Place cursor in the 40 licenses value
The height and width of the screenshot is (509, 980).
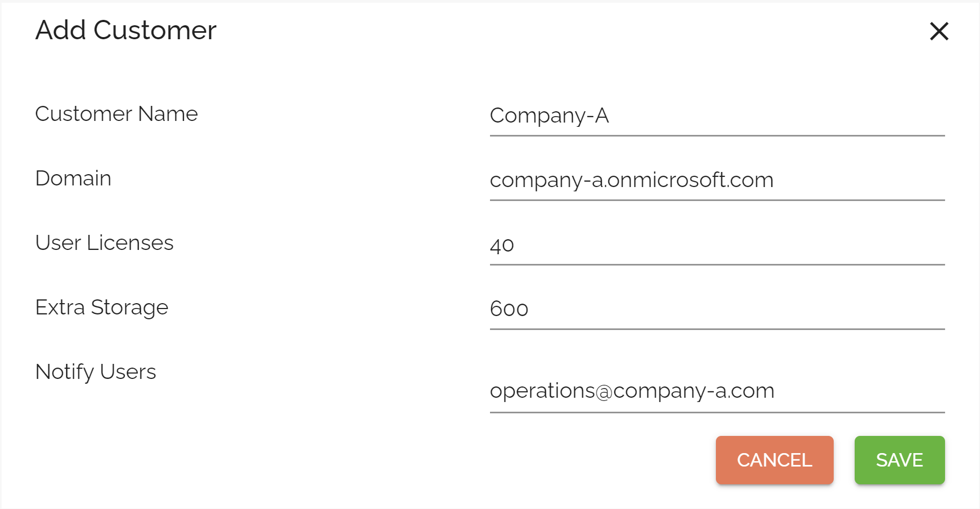tap(502, 246)
